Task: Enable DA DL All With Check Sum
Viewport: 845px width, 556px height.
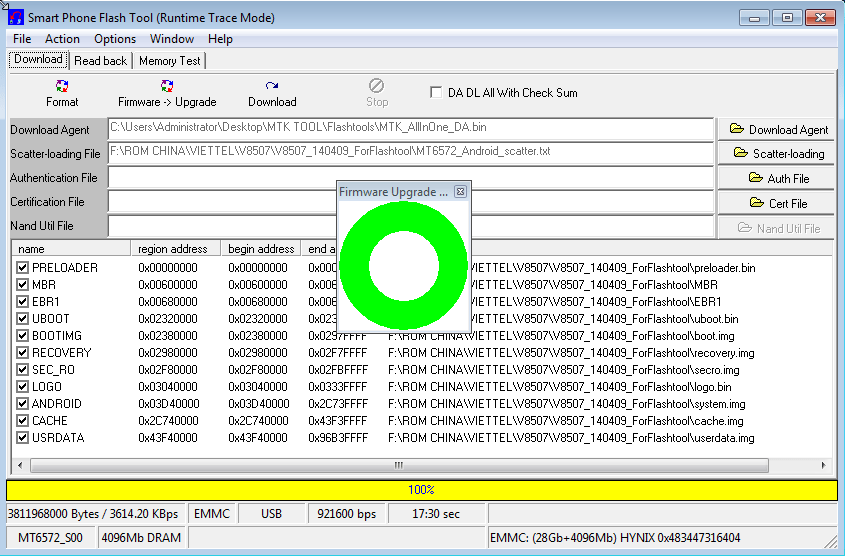Action: [x=436, y=93]
